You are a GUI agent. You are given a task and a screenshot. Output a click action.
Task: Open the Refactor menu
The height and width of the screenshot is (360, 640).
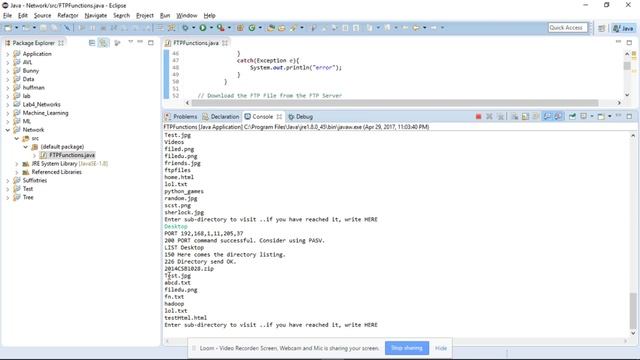pos(68,16)
